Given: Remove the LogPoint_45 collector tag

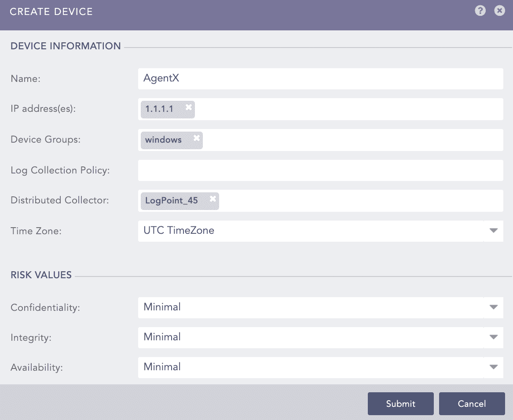Looking at the screenshot, I should pos(213,199).
